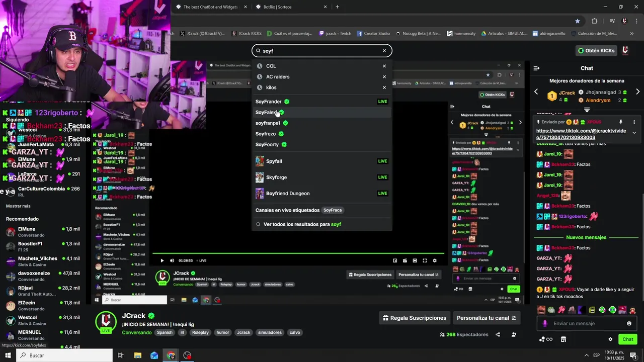Click the Spanish tag
Screen dimensions: 644x362
[x=165, y=332]
